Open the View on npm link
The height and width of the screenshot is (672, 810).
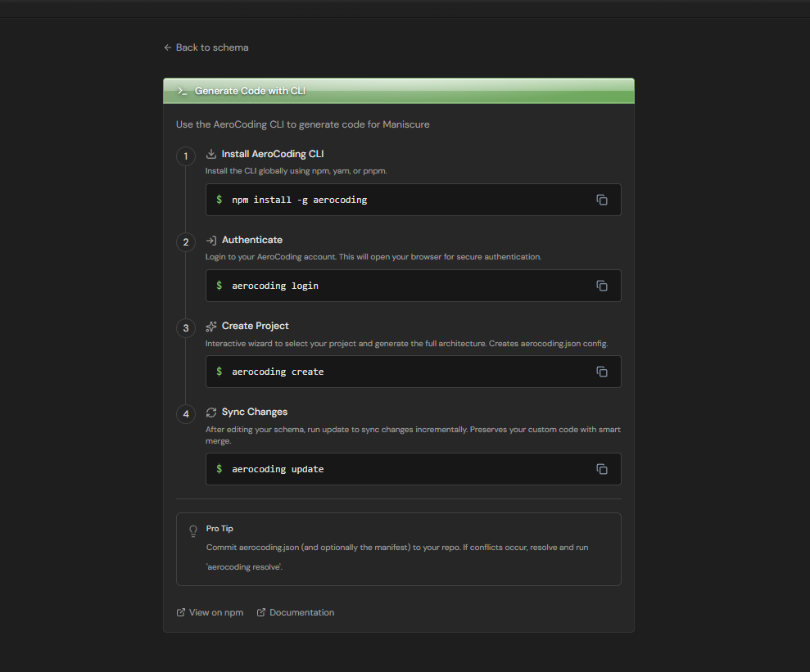(215, 611)
